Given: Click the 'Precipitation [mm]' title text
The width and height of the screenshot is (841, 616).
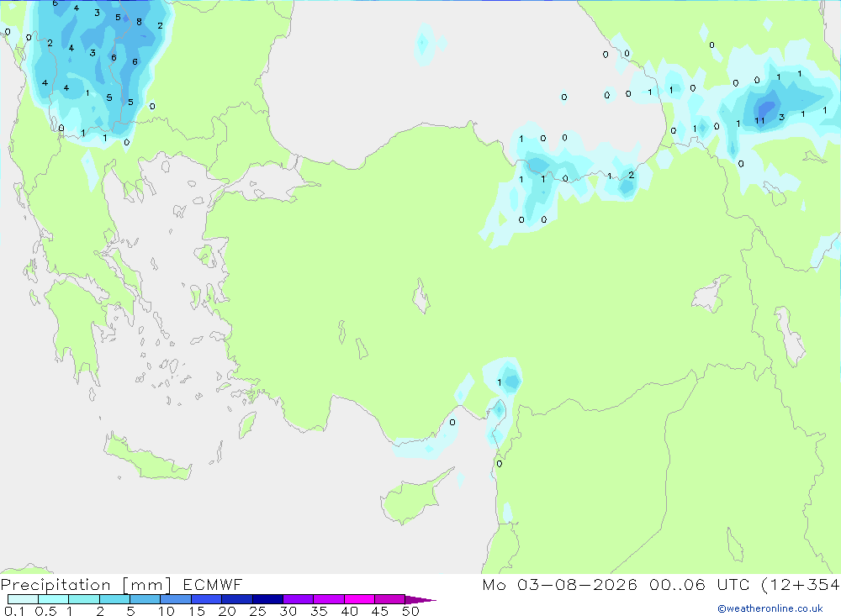Looking at the screenshot, I should coord(86,585).
